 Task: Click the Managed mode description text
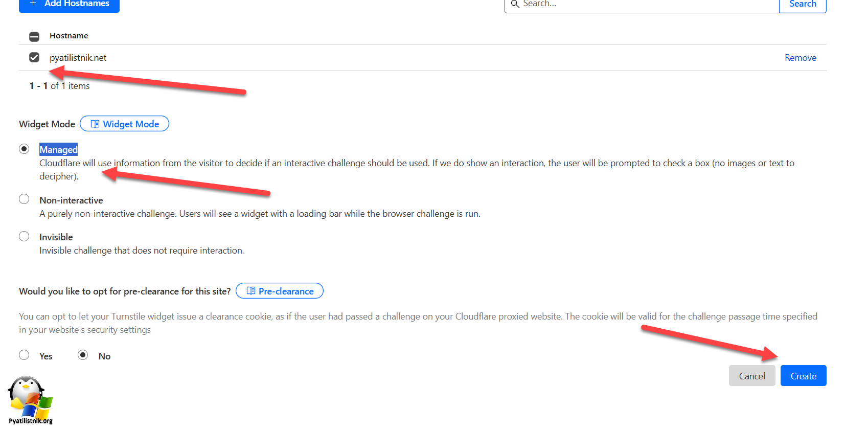(x=417, y=170)
